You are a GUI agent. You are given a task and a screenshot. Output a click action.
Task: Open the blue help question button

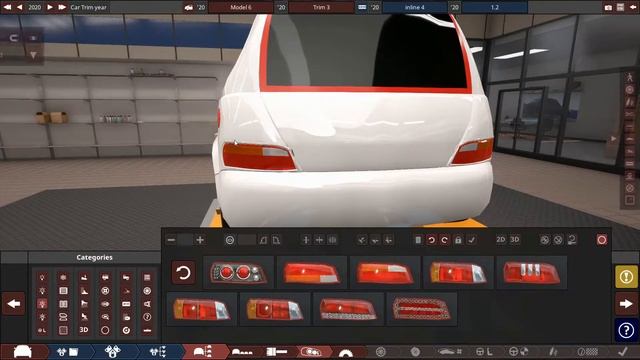coord(626,330)
